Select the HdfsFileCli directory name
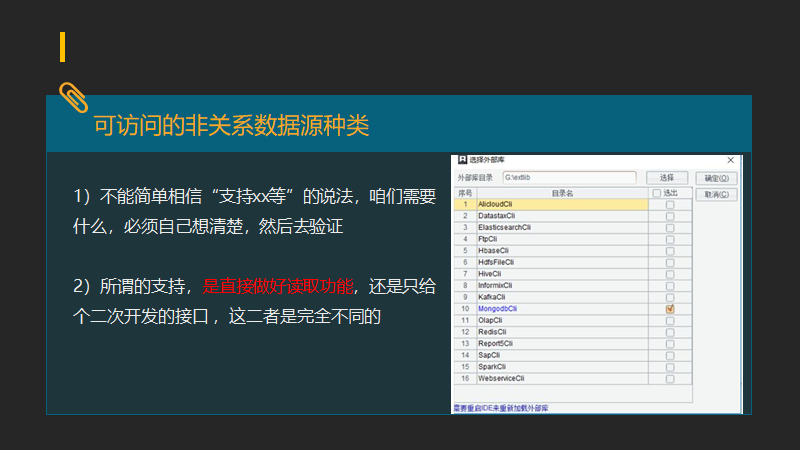 pos(496,262)
